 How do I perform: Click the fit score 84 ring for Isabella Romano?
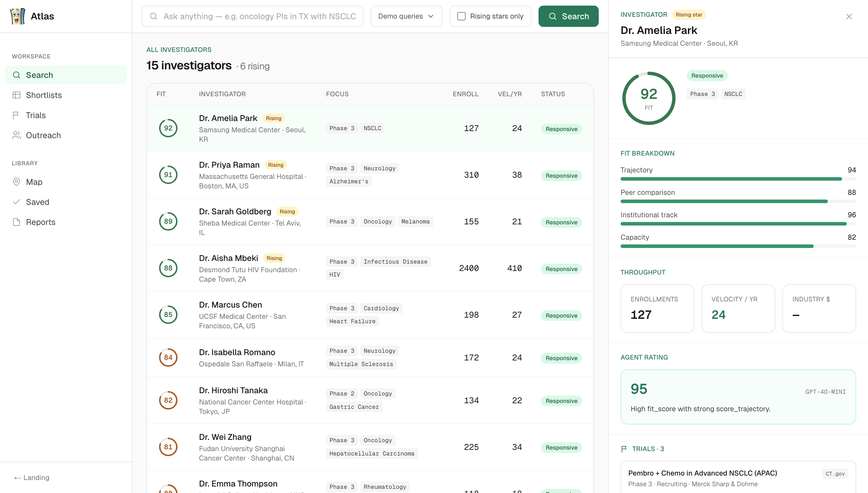tap(168, 357)
